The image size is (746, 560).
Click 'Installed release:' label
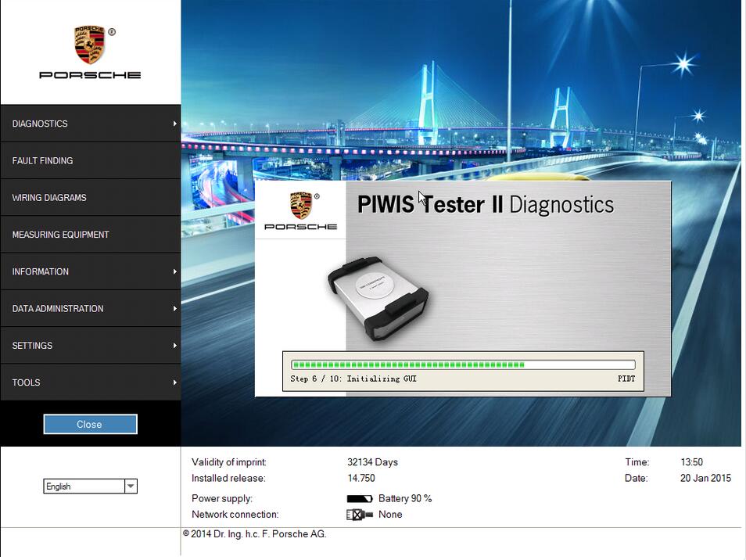228,478
